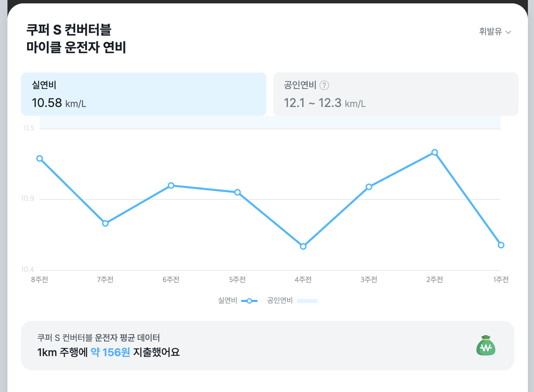Open the 휘발유 fuel type dropdown
Image resolution: width=534 pixels, height=392 pixels.
click(x=495, y=32)
